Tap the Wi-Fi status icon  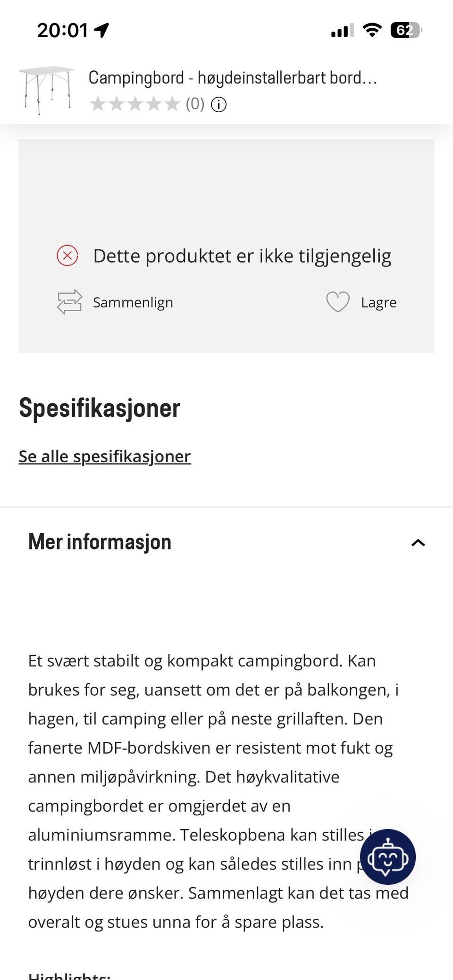tap(372, 30)
